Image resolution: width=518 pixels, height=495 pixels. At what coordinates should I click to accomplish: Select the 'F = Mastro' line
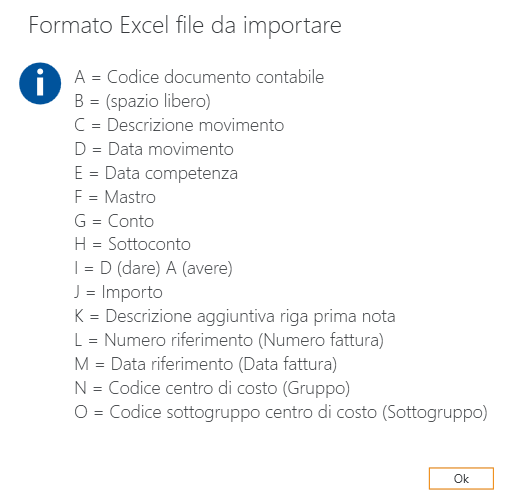click(x=115, y=197)
